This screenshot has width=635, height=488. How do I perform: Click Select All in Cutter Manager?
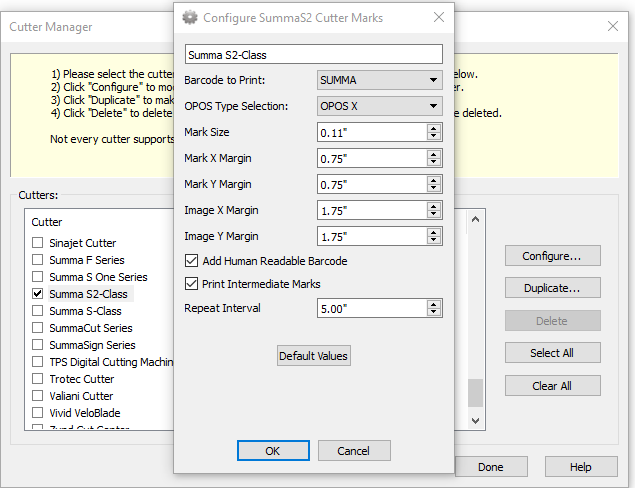pyautogui.click(x=552, y=353)
